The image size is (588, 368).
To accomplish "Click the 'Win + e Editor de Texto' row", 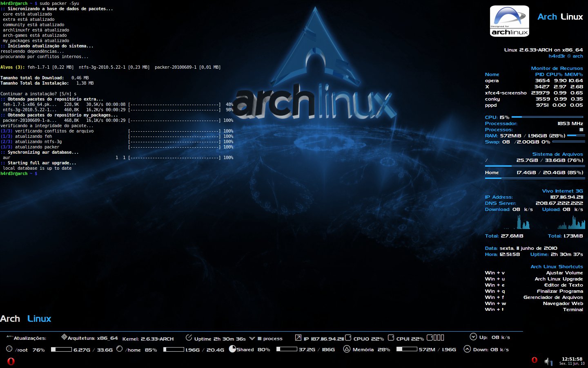I will pyautogui.click(x=534, y=285).
